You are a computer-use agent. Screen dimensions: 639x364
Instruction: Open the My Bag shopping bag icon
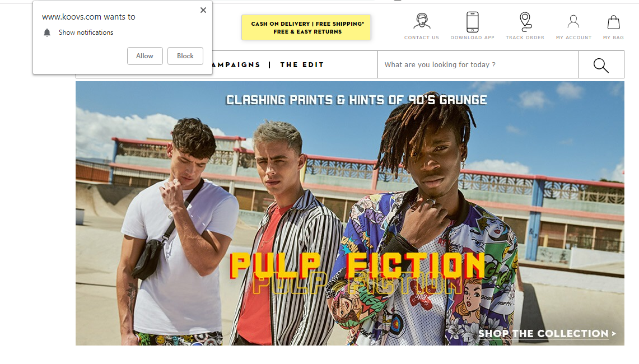click(x=613, y=22)
